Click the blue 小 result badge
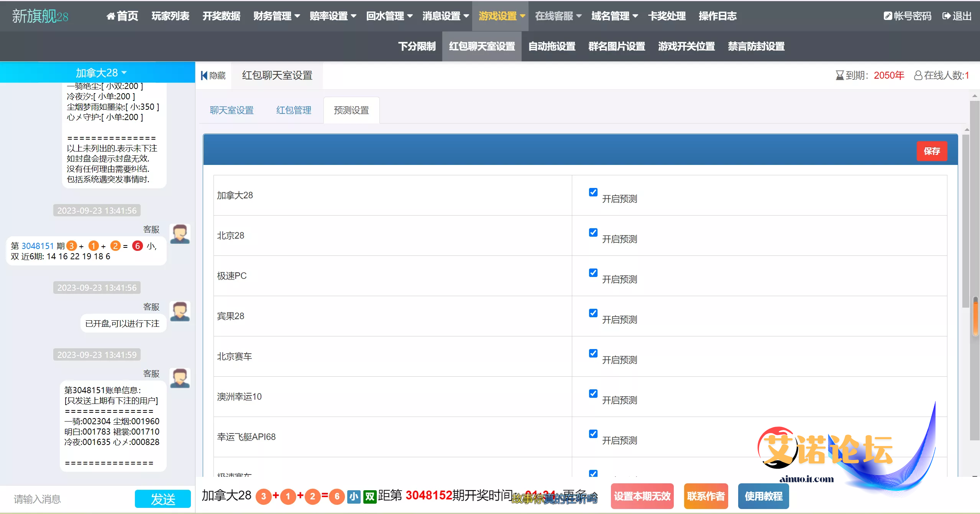The image size is (980, 514). [x=353, y=497]
